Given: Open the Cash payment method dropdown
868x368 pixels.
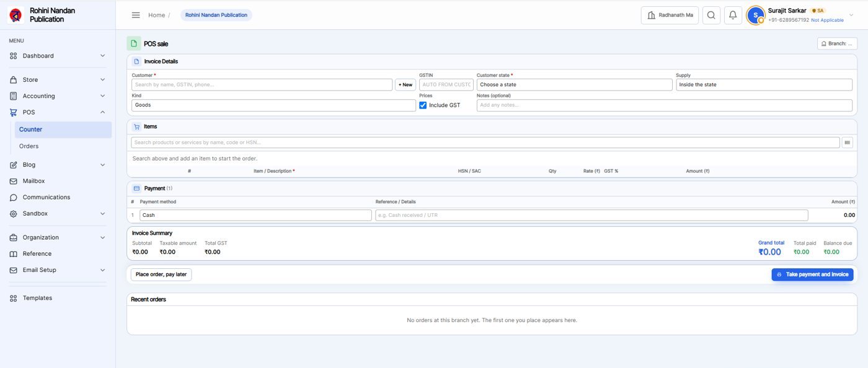Looking at the screenshot, I should 255,215.
